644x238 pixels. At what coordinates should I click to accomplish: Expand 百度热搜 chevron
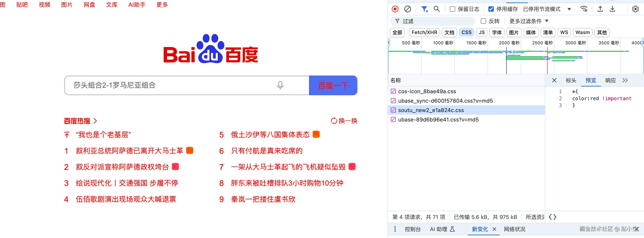coord(95,121)
